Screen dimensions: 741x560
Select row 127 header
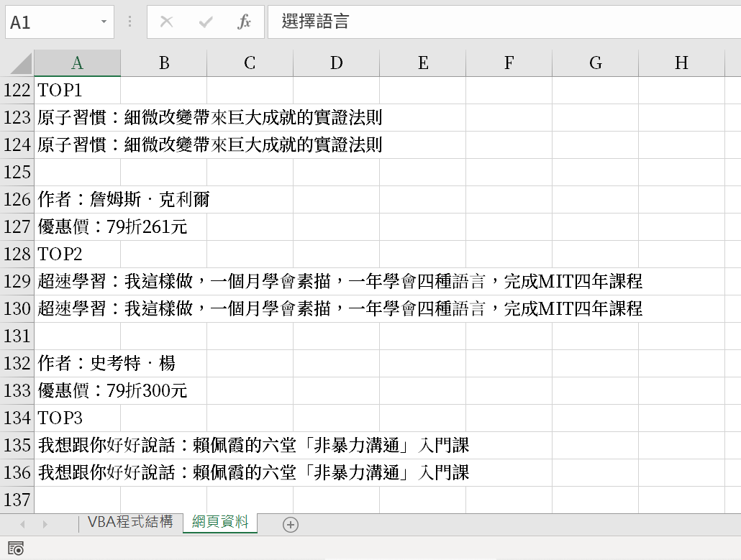tap(17, 226)
